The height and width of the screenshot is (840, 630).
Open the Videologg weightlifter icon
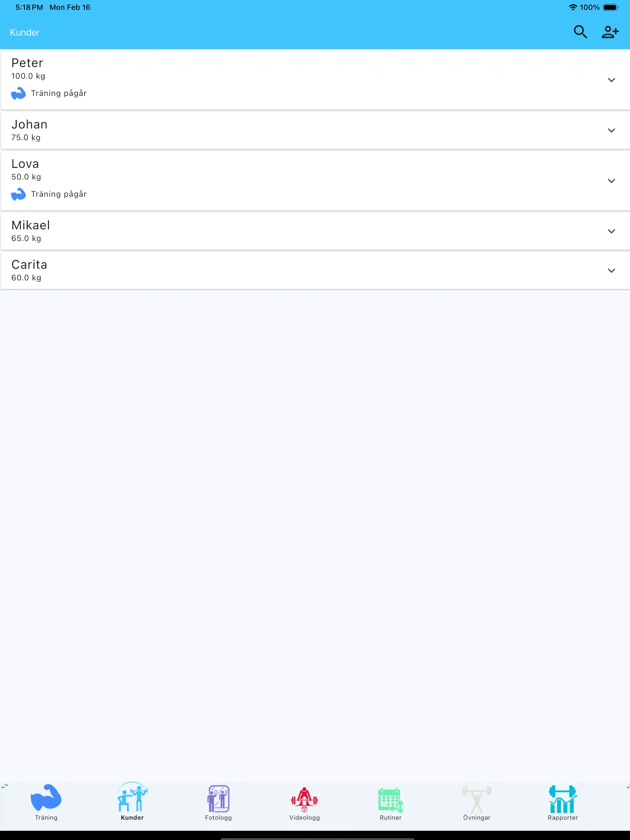point(304,799)
